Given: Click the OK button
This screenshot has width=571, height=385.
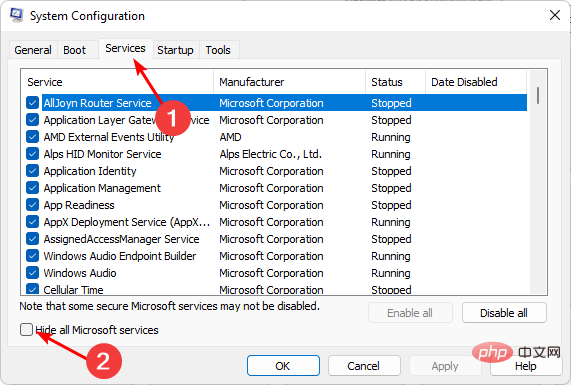Looking at the screenshot, I should click(x=283, y=366).
